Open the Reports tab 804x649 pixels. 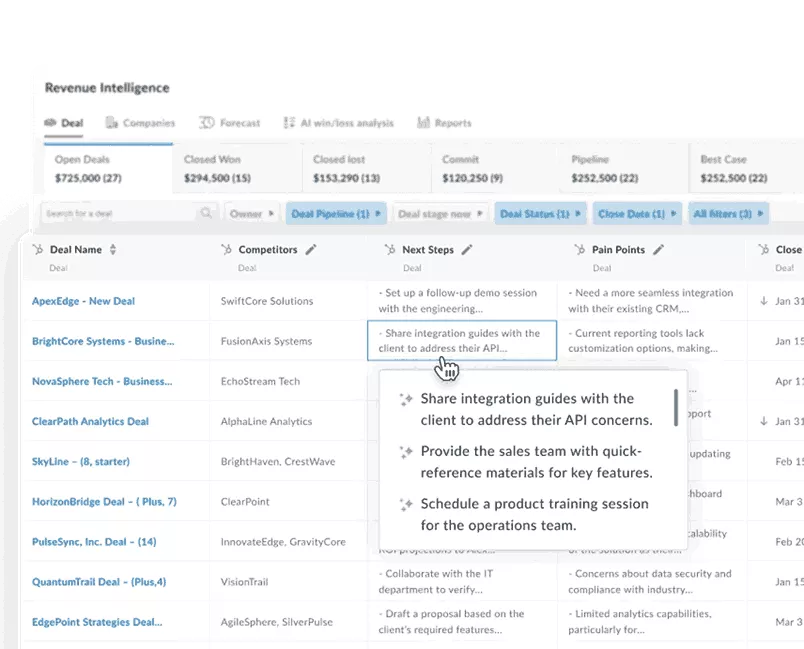444,123
